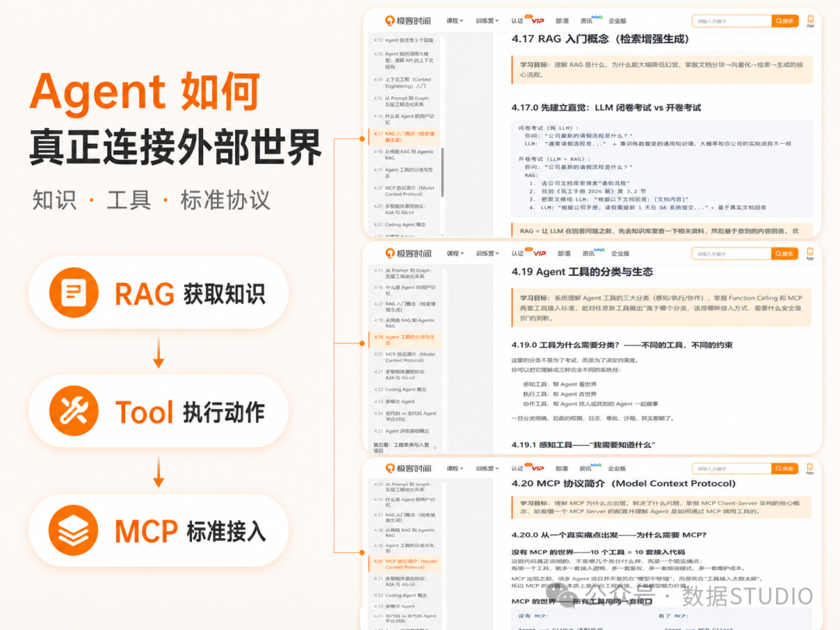Expand the 训练营 dropdown on the 4.17 RAG page
The width and height of the screenshot is (840, 630).
point(487,21)
